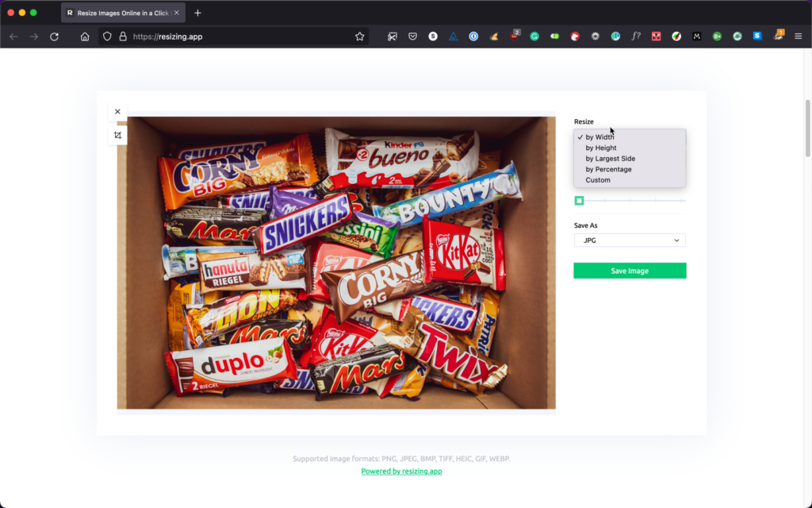
Task: Reload the page with the refresh icon
Action: (x=55, y=37)
